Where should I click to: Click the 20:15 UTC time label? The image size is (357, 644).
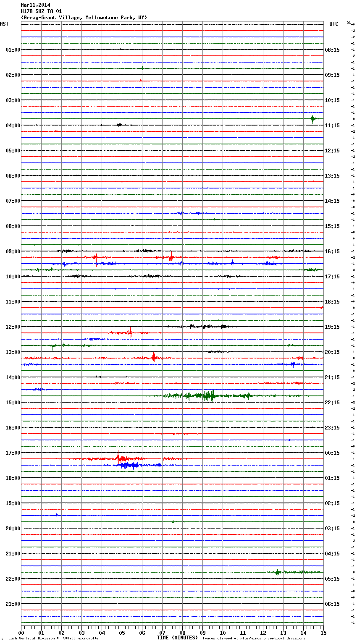(332, 352)
